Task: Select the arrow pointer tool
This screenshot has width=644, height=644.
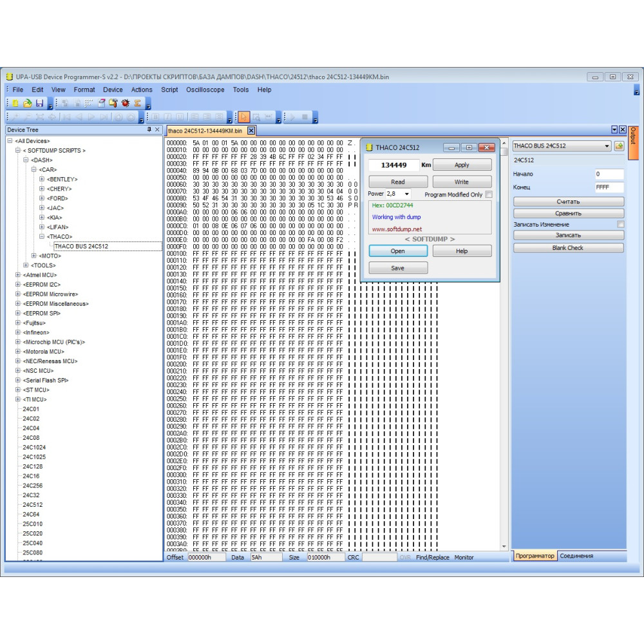Action: pyautogui.click(x=243, y=117)
